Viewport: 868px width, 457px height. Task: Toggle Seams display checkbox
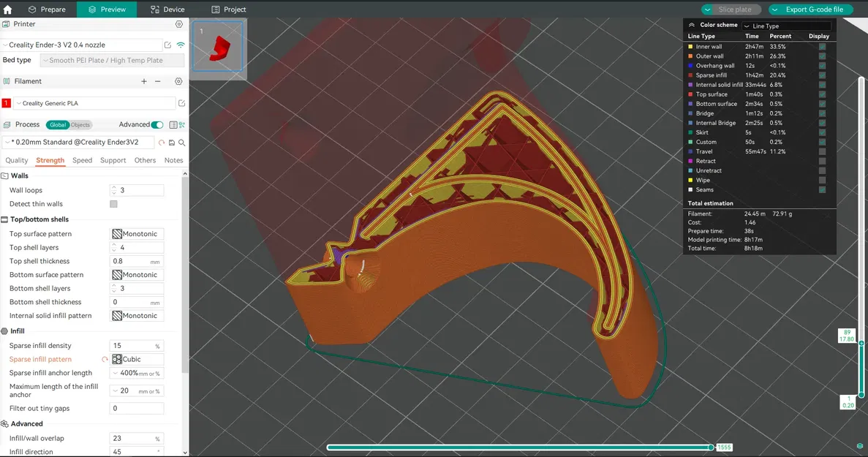[x=822, y=190]
